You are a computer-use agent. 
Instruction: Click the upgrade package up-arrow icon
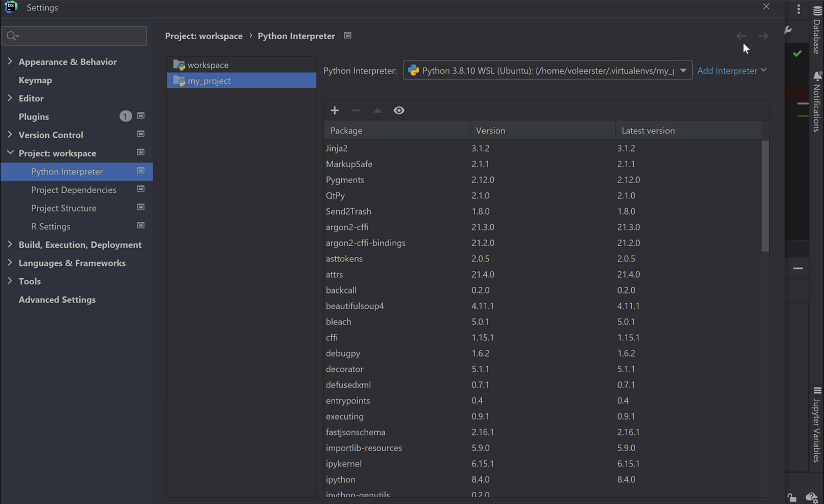click(x=377, y=110)
